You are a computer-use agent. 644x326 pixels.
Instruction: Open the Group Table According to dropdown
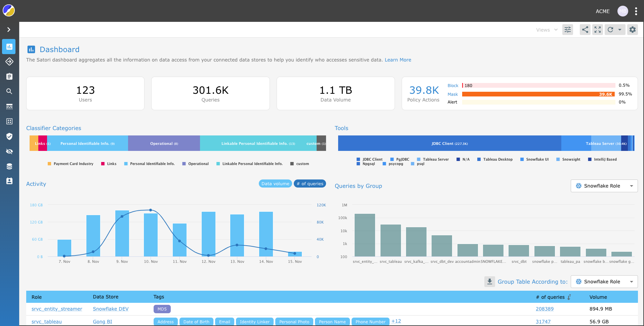tap(604, 282)
